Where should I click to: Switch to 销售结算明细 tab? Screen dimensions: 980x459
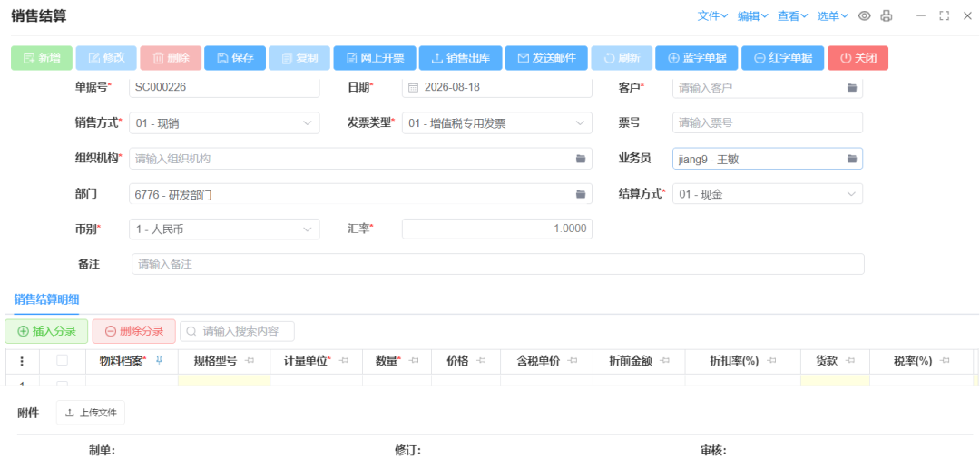(46, 299)
